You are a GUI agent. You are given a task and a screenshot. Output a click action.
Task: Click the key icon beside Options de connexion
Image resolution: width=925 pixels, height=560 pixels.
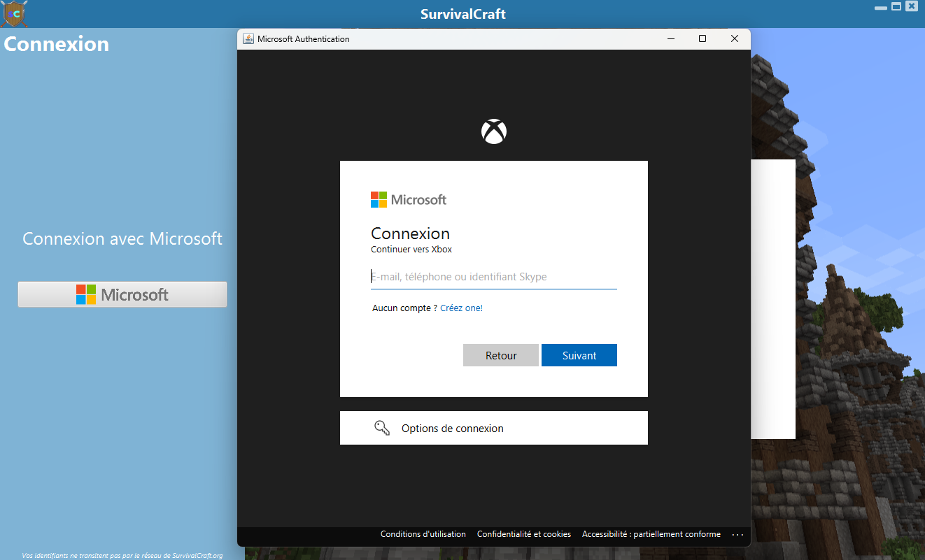click(382, 428)
